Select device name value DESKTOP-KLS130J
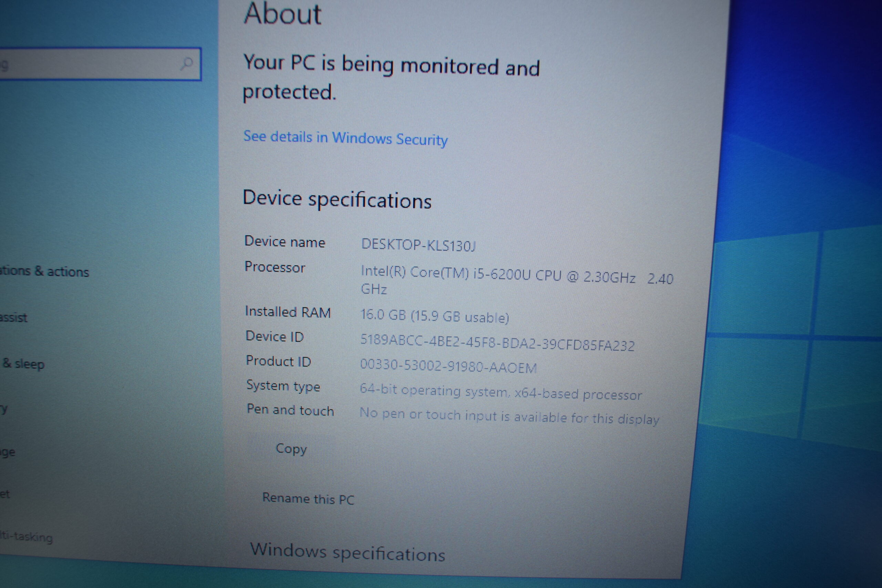The height and width of the screenshot is (588, 882). [418, 245]
